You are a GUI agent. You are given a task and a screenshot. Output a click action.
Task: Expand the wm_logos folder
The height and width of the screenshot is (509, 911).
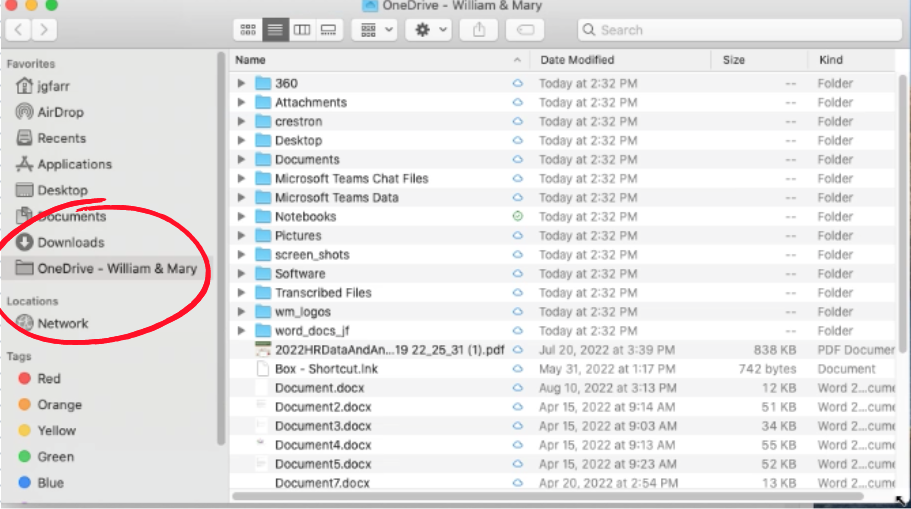[241, 311]
